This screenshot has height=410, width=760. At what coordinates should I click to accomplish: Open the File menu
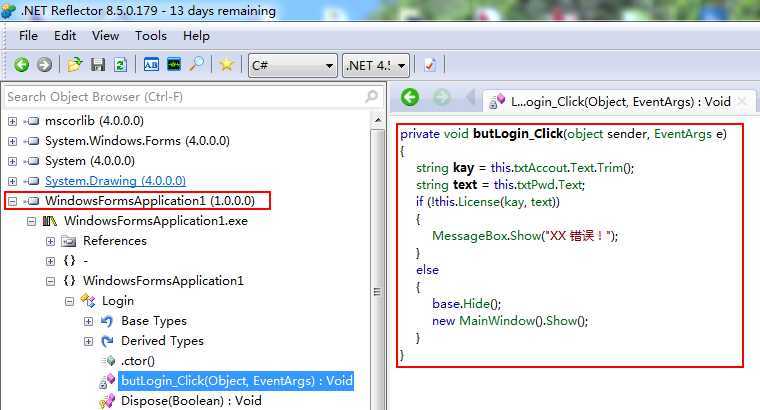(28, 36)
